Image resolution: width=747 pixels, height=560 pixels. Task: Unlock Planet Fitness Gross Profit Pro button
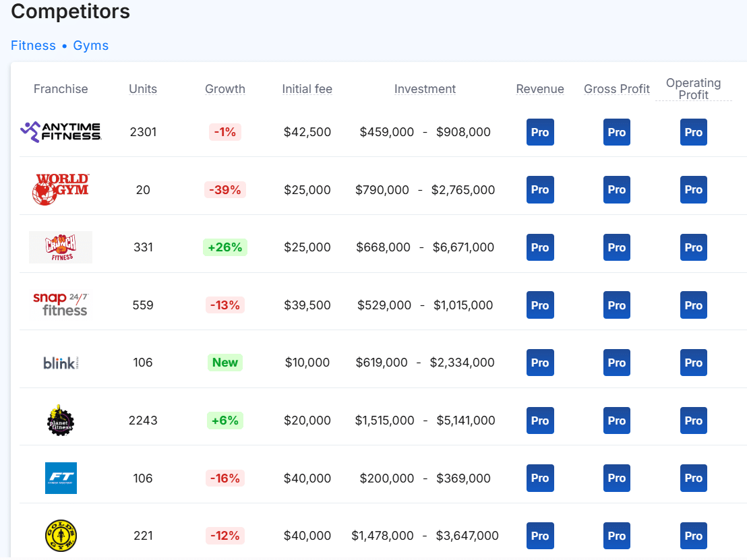(616, 421)
